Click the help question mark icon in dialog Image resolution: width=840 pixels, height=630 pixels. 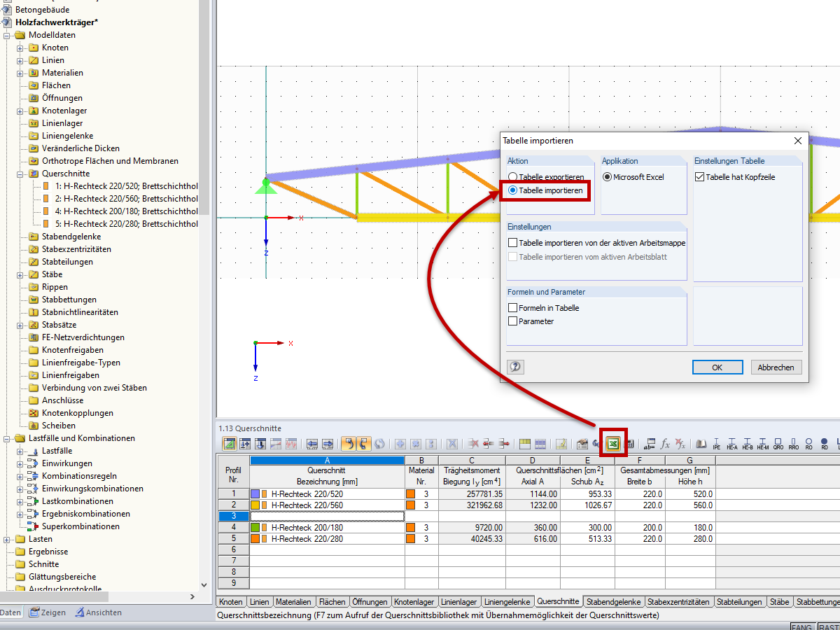tap(516, 367)
